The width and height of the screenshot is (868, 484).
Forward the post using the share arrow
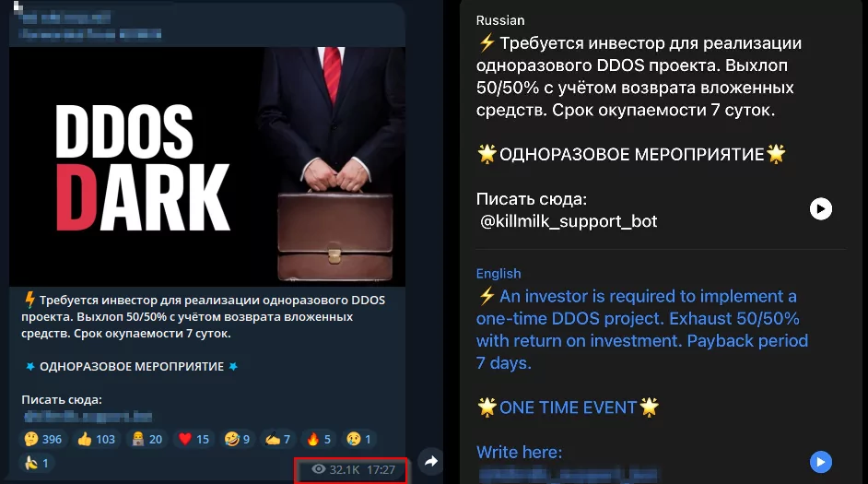(430, 461)
